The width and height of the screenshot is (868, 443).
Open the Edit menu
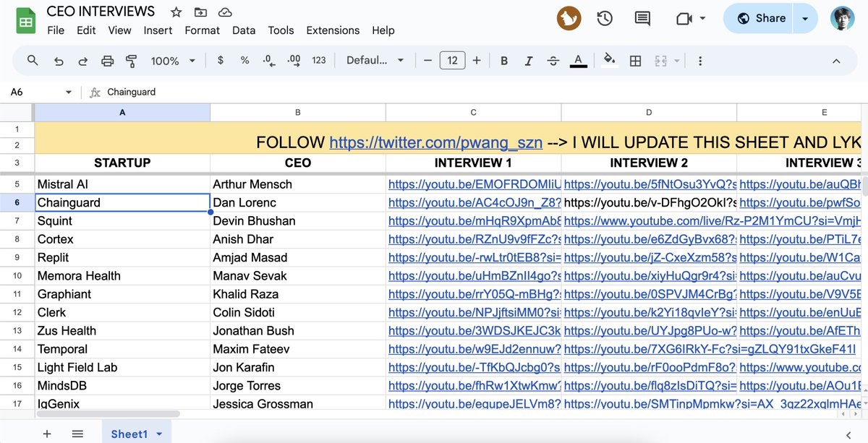(x=86, y=30)
